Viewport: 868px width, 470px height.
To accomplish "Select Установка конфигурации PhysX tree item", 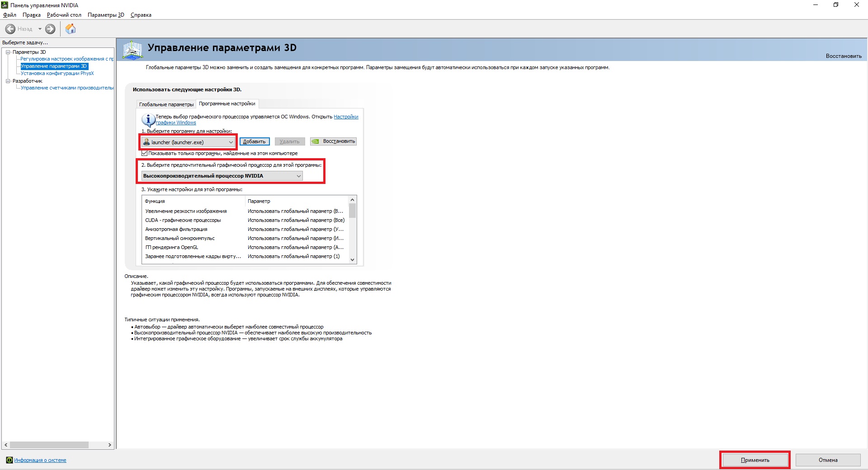I will (x=57, y=73).
